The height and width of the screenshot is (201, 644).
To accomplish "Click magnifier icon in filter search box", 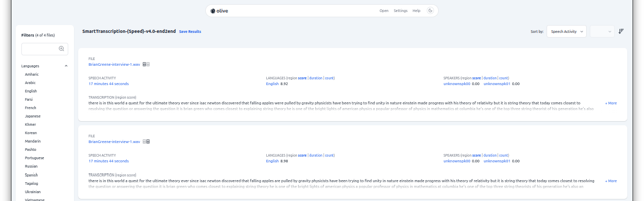I will pyautogui.click(x=61, y=49).
